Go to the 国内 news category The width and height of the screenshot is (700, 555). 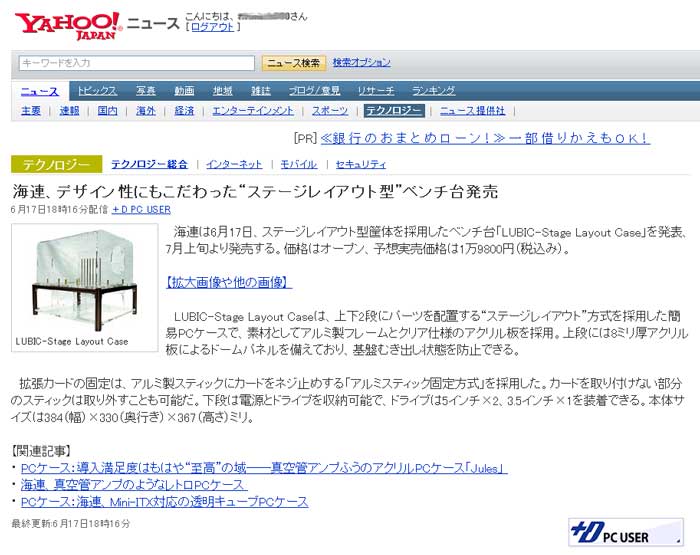[108, 111]
